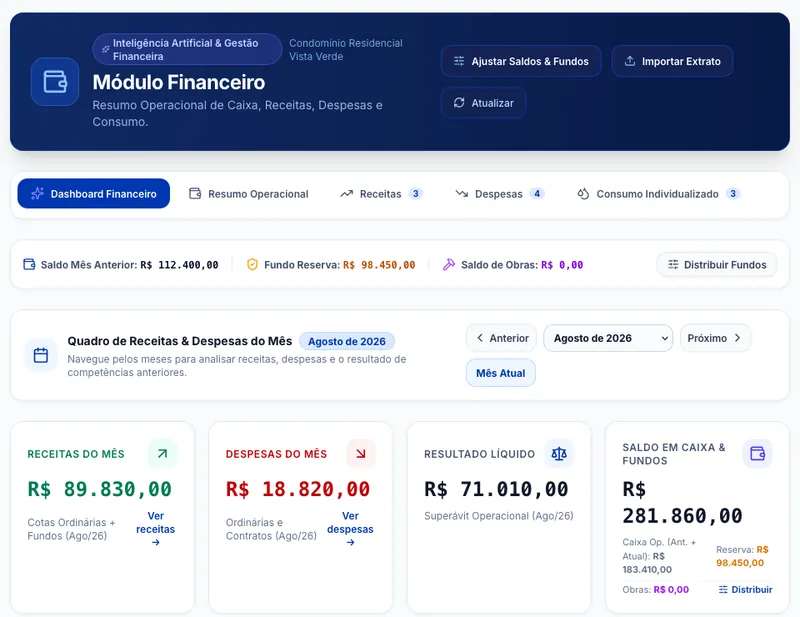800x617 pixels.
Task: Click the count badge 3 on Consumo Individualizado
Action: pyautogui.click(x=733, y=193)
